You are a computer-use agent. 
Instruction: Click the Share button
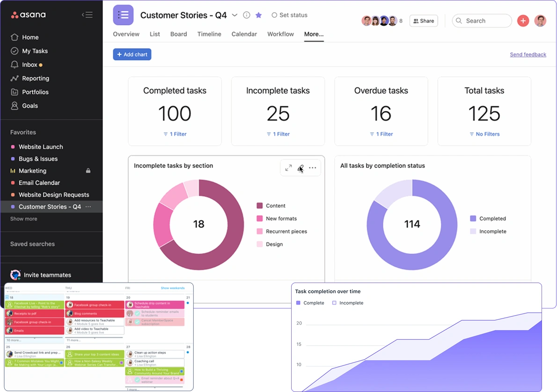click(424, 21)
